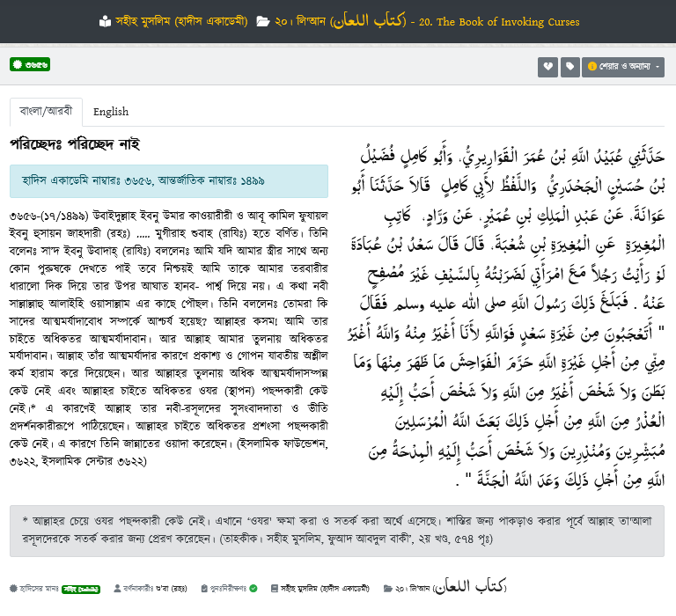Viewport: 676px width, 616px height.
Task: Click the info icon on share button
Action: pyautogui.click(x=591, y=67)
